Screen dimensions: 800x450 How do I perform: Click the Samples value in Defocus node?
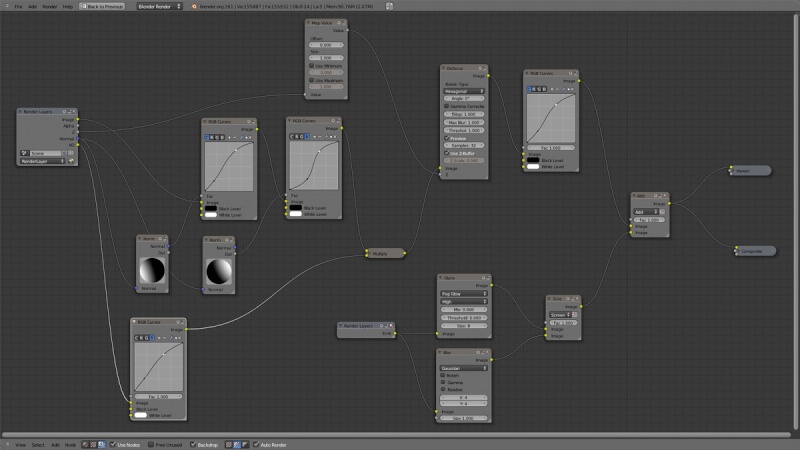pos(464,145)
